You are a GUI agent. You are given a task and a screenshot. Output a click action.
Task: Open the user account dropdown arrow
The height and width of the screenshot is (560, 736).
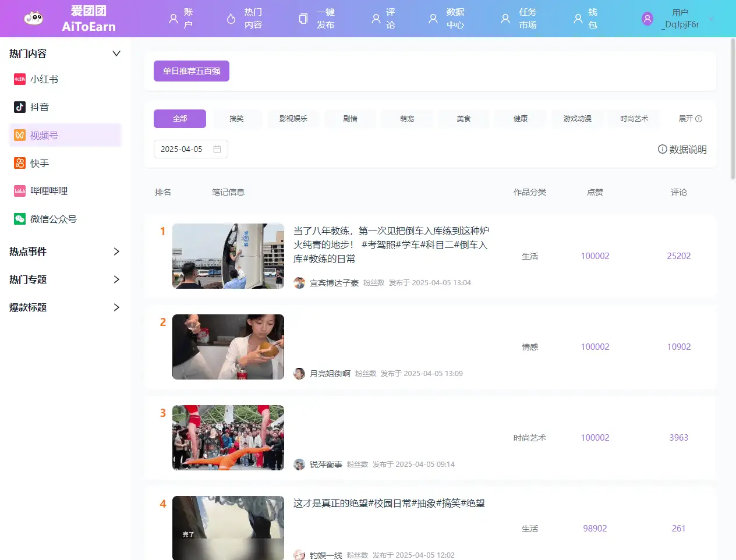pyautogui.click(x=711, y=19)
